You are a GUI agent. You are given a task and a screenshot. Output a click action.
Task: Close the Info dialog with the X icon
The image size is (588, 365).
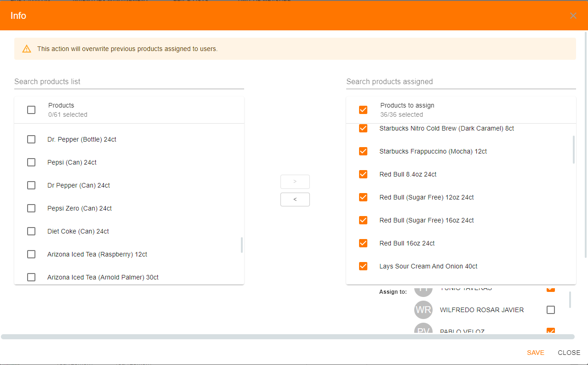[x=573, y=16]
